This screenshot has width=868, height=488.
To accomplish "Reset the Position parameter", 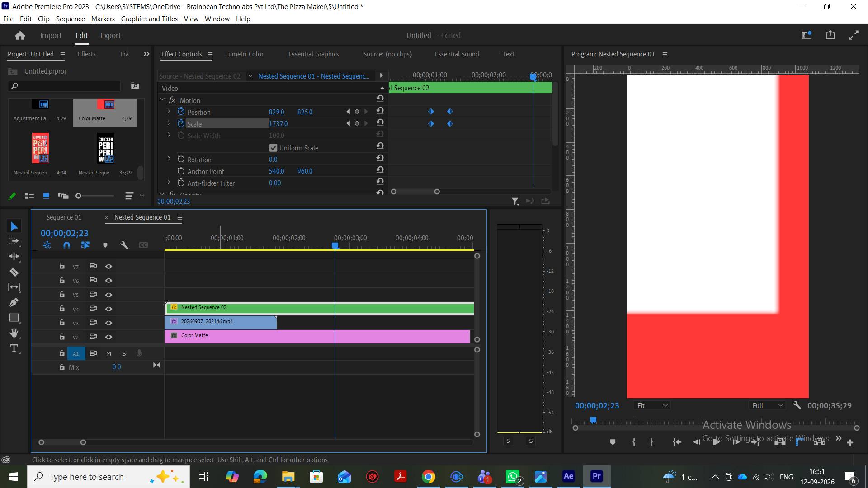I will (380, 111).
